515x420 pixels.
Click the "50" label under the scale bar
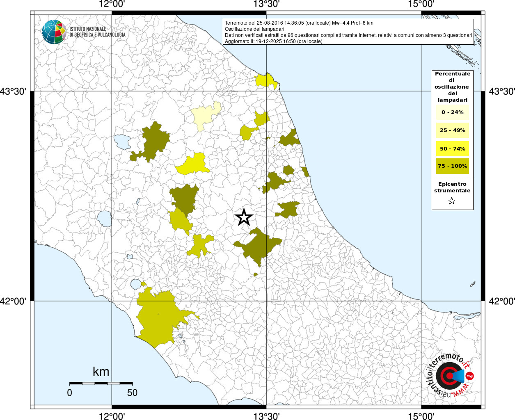132,393
